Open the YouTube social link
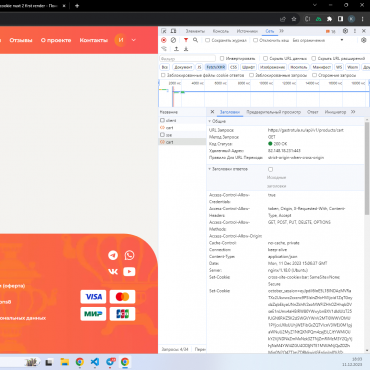Screen dimensions: 370x370 point(129,272)
